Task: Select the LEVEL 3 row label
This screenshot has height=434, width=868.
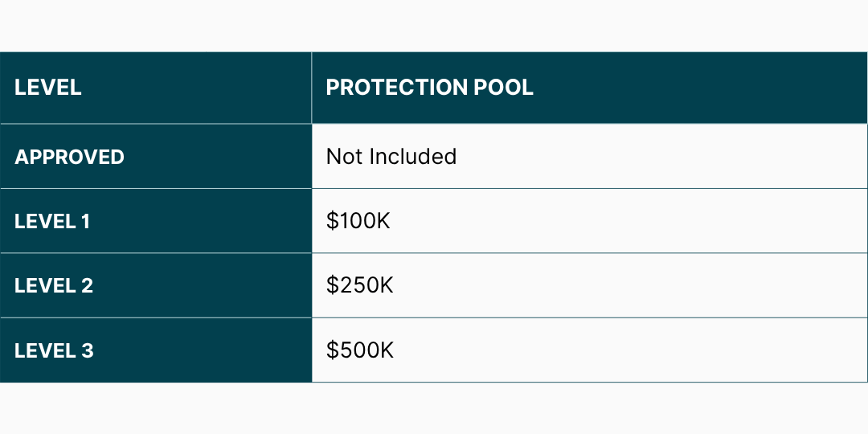Action: click(x=54, y=350)
